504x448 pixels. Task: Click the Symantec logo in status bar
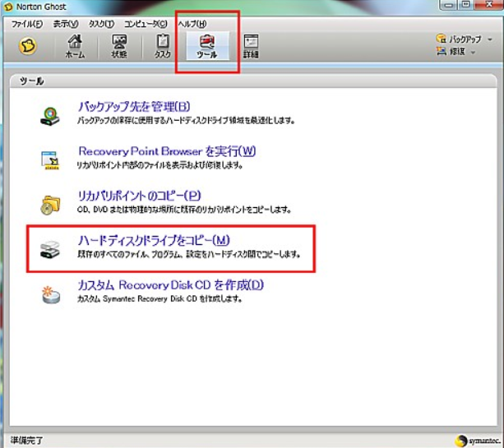[478, 441]
